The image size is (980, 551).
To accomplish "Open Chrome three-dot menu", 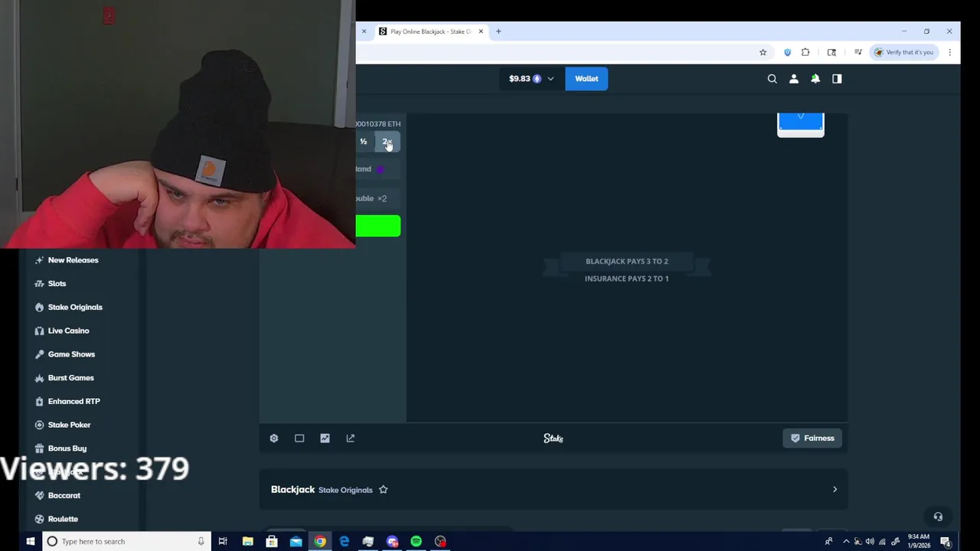I will 949,52.
